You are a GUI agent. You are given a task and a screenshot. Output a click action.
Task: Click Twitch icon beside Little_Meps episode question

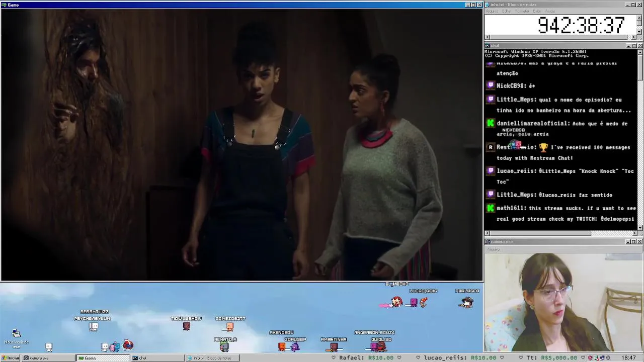[491, 100]
